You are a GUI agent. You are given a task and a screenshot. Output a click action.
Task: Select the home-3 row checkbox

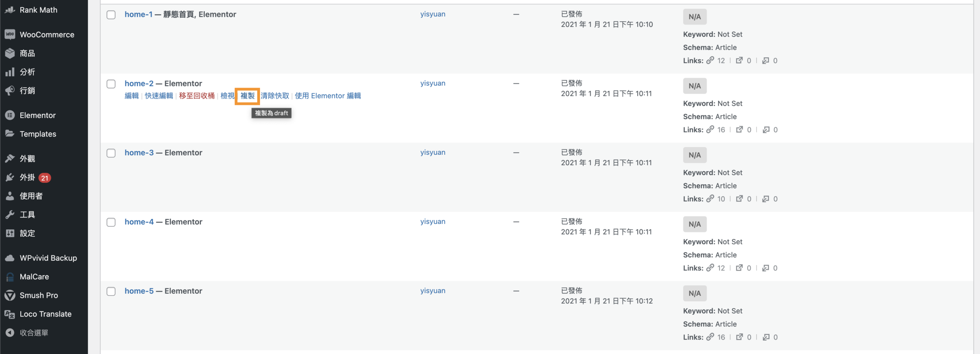tap(111, 153)
